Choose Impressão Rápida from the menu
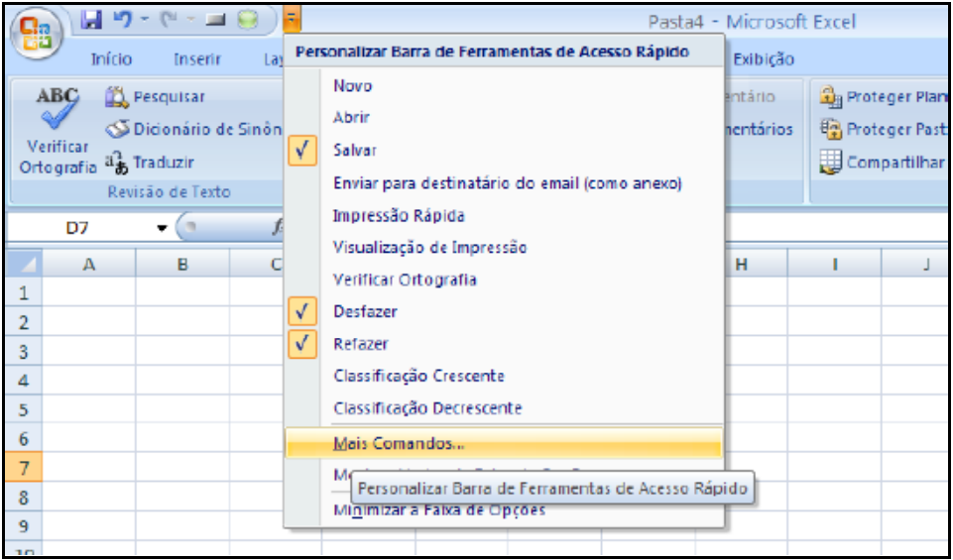Screen dimensions: 953x560 click(x=399, y=215)
